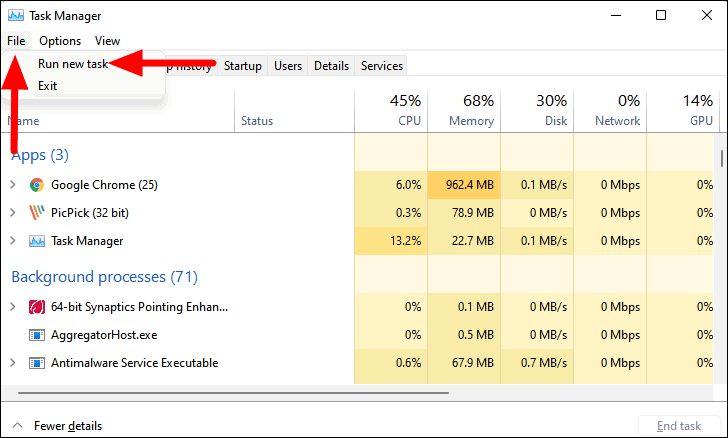The width and height of the screenshot is (728, 438).
Task: Expand the Google Chrome process group
Action: (x=13, y=185)
